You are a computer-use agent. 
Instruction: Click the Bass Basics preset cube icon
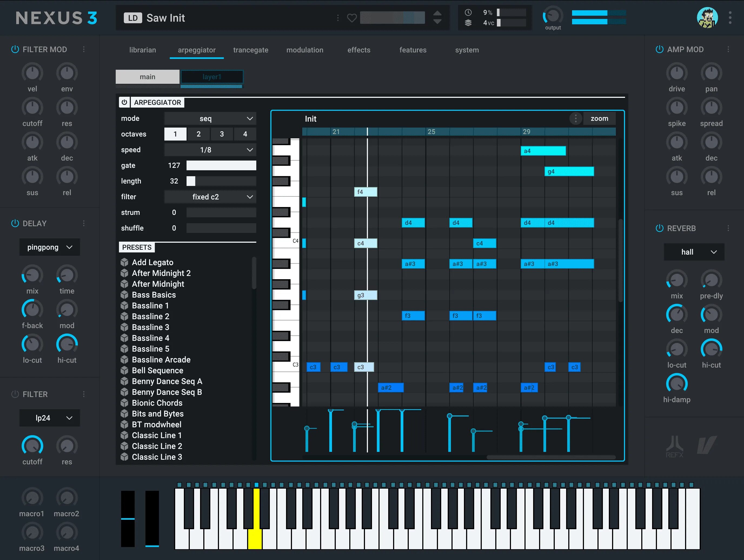click(124, 295)
